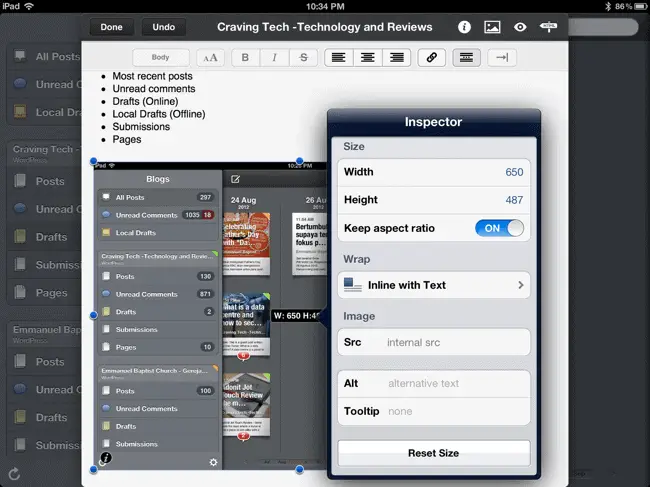The image size is (650, 487).
Task: Align text right
Action: 397,58
